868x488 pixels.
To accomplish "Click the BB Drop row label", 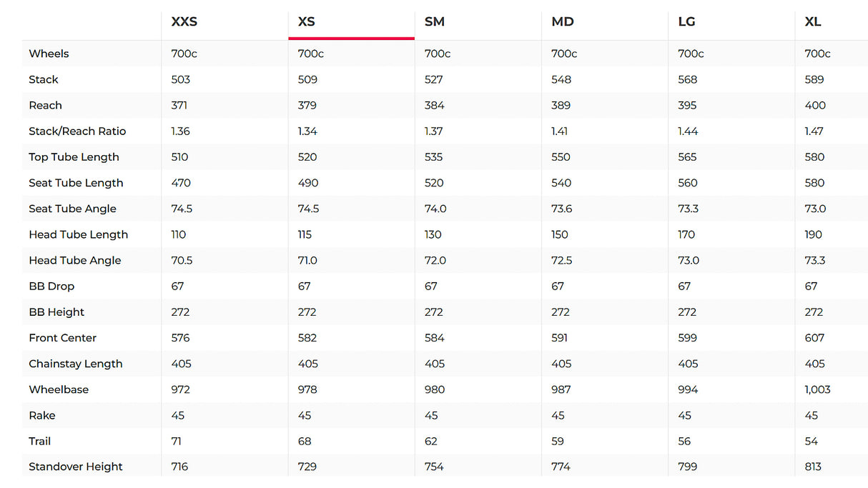I will (x=51, y=286).
